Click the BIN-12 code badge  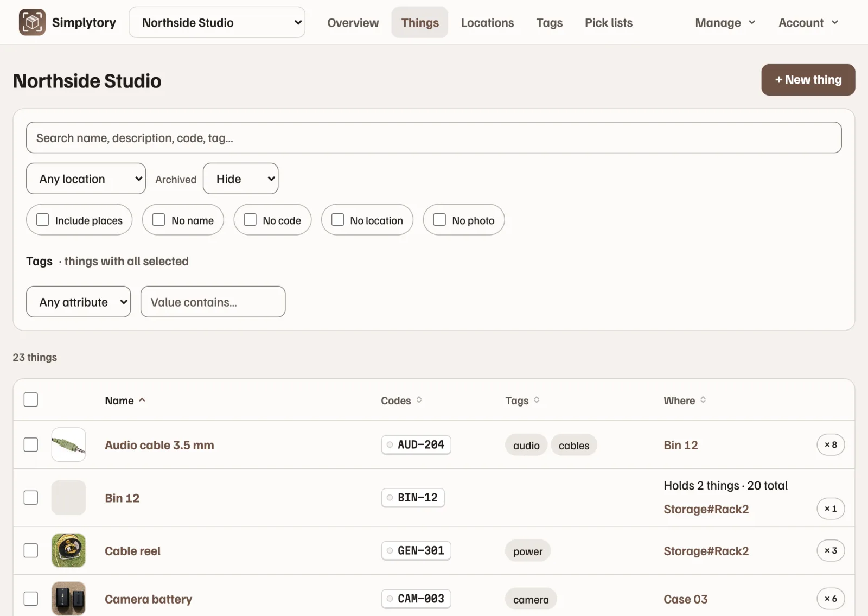pos(413,497)
